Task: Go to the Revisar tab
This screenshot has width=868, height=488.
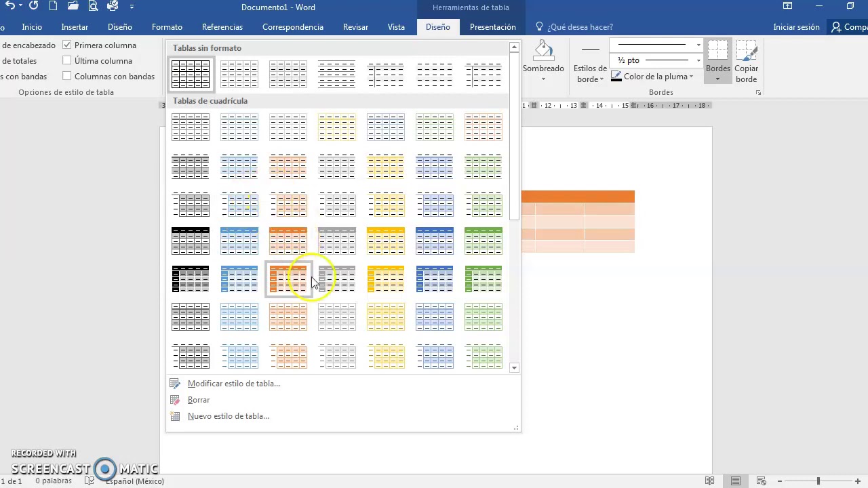Action: [355, 27]
